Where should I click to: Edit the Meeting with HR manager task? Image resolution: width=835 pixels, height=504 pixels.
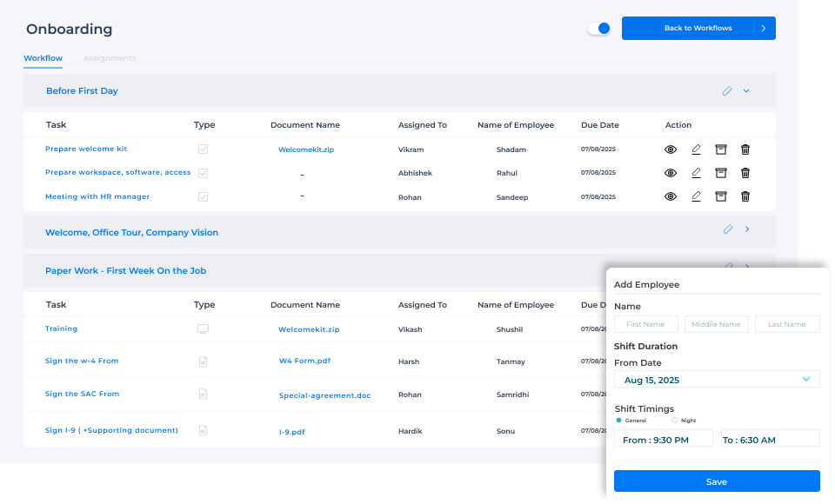pos(696,196)
